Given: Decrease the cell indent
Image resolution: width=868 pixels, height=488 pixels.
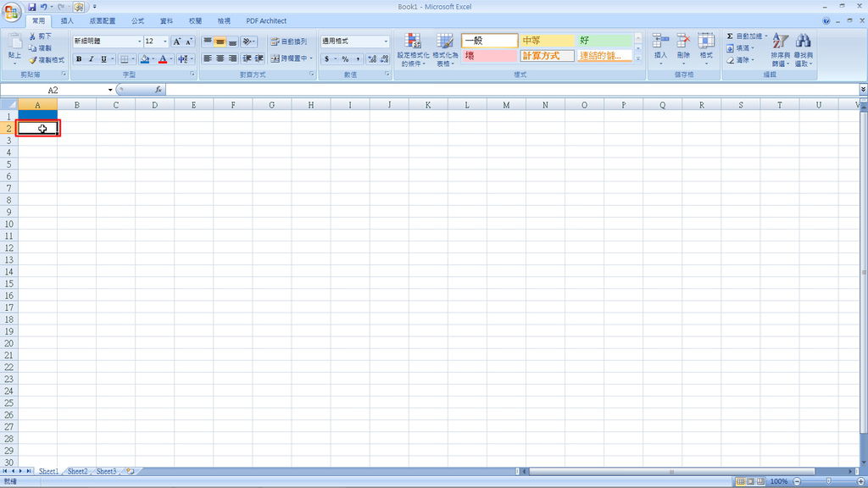Looking at the screenshot, I should [247, 58].
